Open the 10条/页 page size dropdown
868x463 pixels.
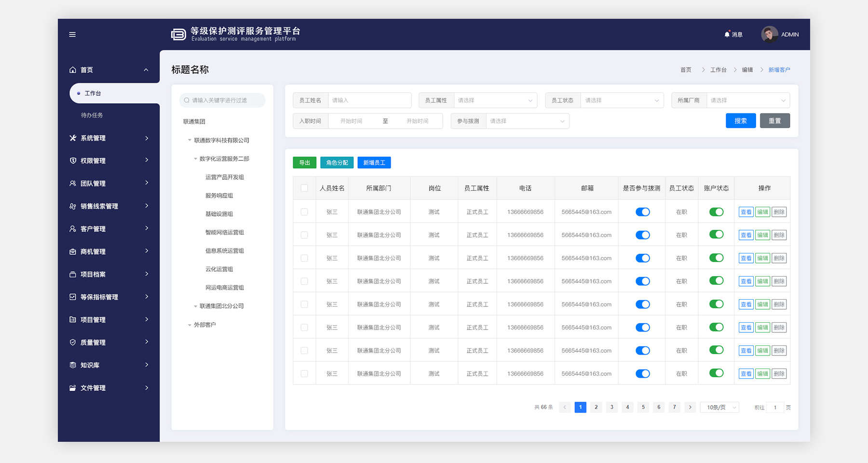[719, 407]
